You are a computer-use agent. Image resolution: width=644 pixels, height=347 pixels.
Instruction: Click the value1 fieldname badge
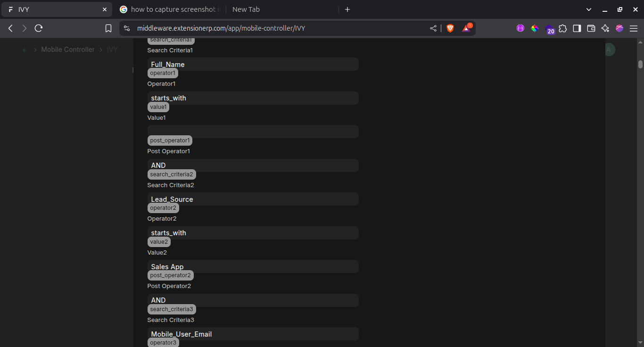(x=158, y=107)
